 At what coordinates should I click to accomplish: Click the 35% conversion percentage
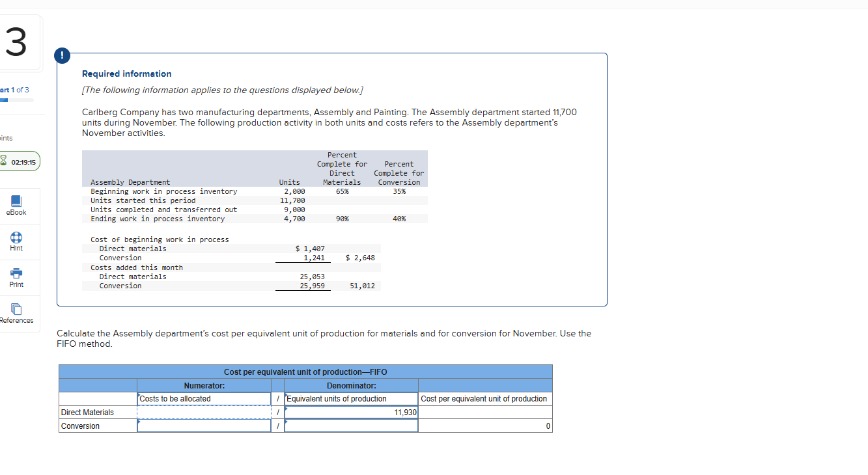(x=399, y=191)
